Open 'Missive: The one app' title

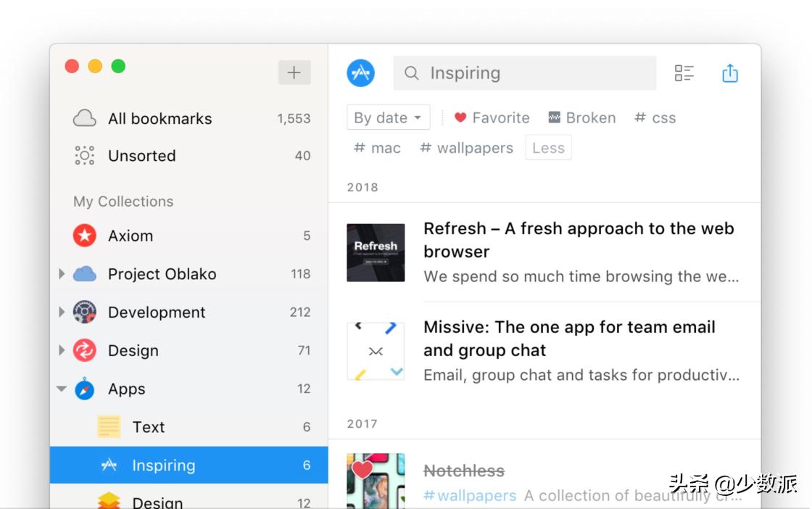pyautogui.click(x=570, y=339)
